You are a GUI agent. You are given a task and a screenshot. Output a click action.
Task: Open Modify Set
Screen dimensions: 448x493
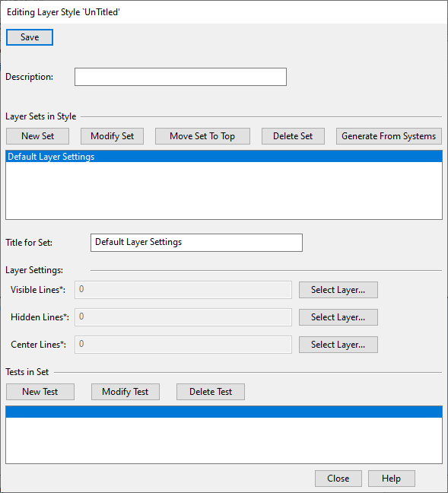pyautogui.click(x=113, y=136)
